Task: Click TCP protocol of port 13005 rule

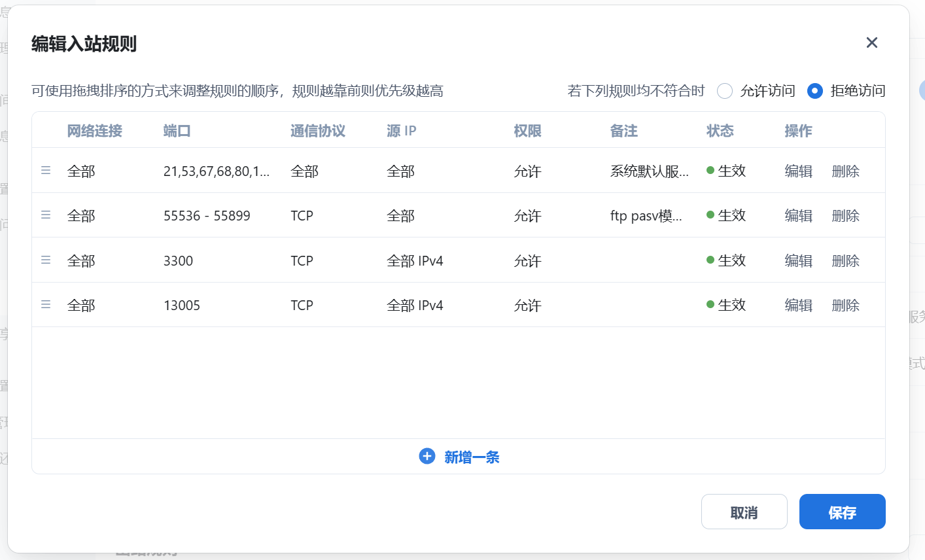Action: point(302,306)
